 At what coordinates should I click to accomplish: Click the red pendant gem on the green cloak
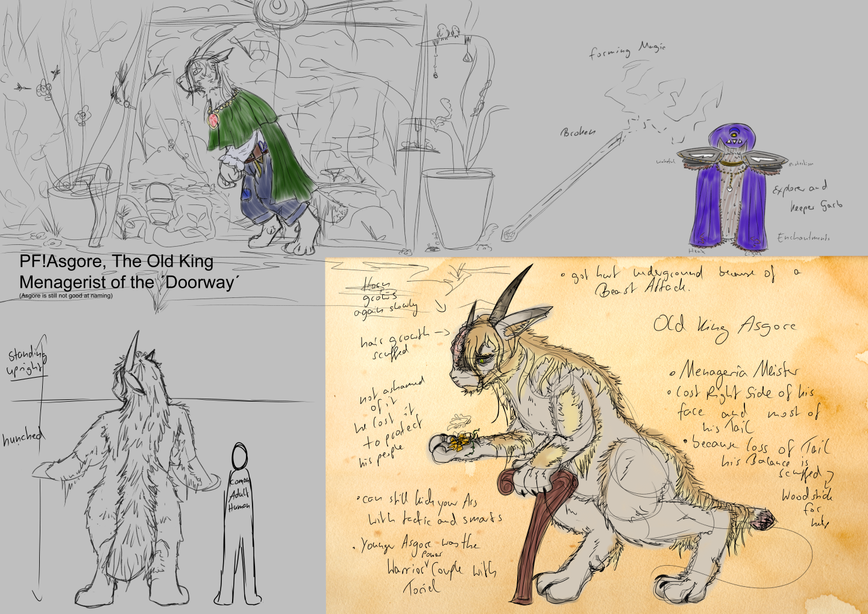coord(214,119)
